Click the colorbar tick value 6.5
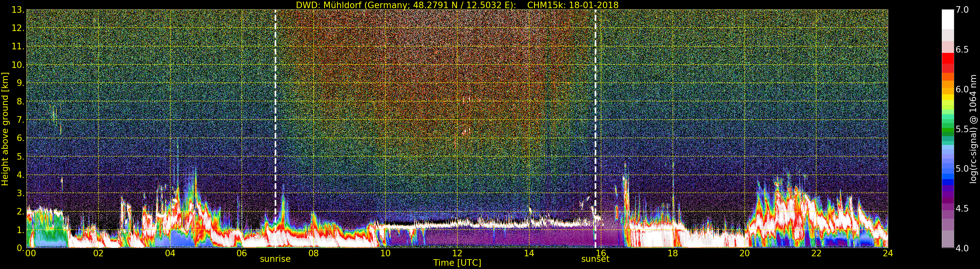The image size is (980, 269). (x=962, y=50)
